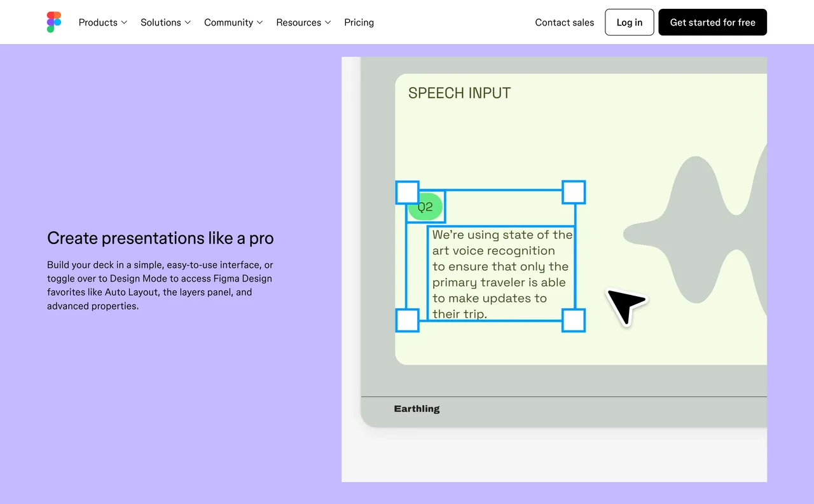Click the bottom-right selection handle
814x504 pixels.
point(574,320)
